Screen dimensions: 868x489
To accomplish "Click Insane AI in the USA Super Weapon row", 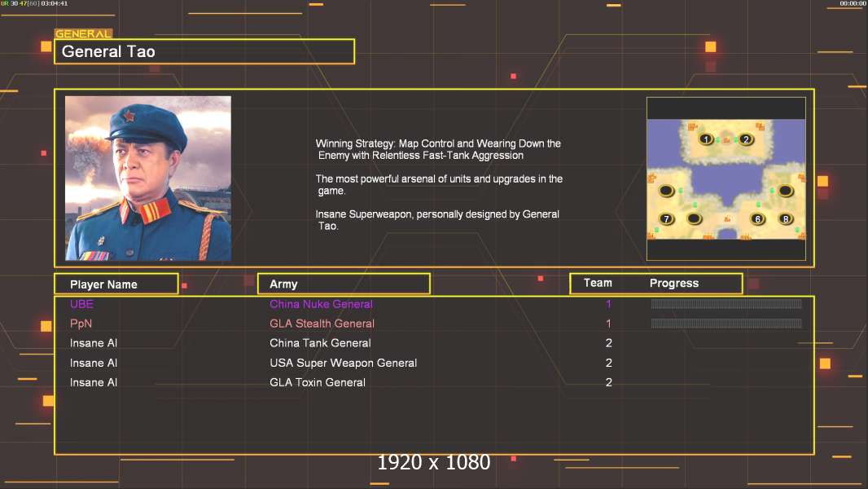I will point(94,363).
